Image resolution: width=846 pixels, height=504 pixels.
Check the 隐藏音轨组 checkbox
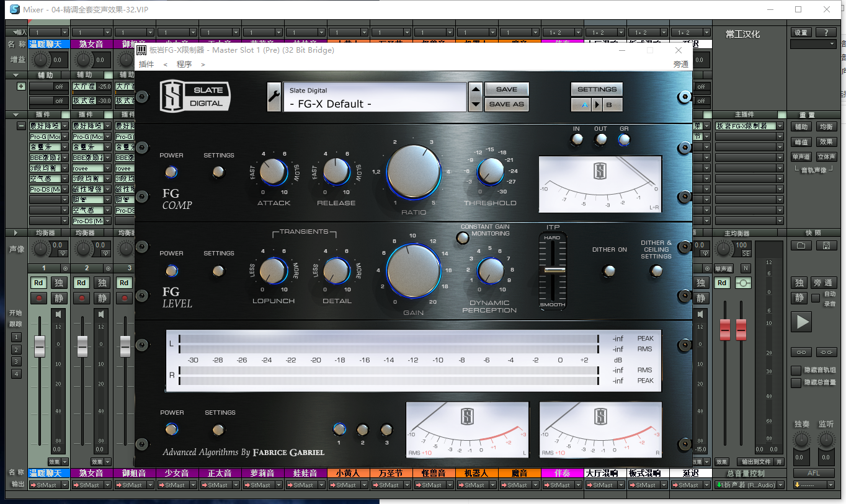(796, 370)
